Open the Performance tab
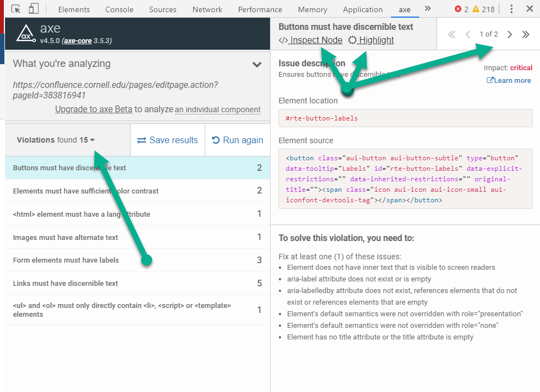Image resolution: width=540 pixels, height=392 pixels. [260, 9]
